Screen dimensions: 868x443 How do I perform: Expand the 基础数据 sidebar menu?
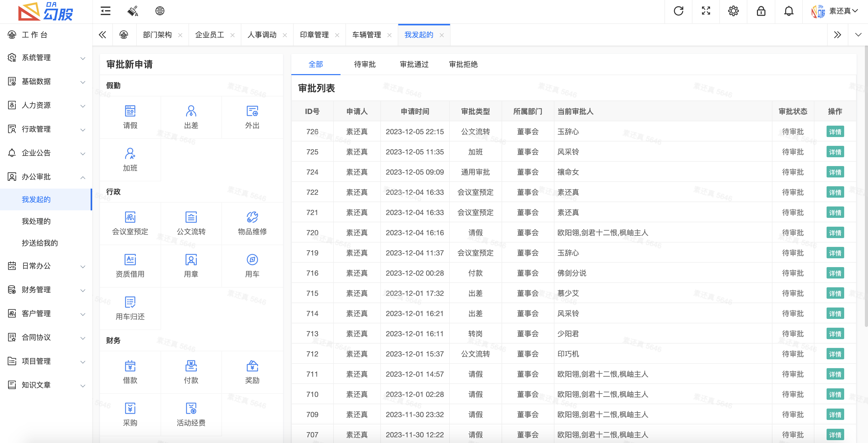coord(46,82)
